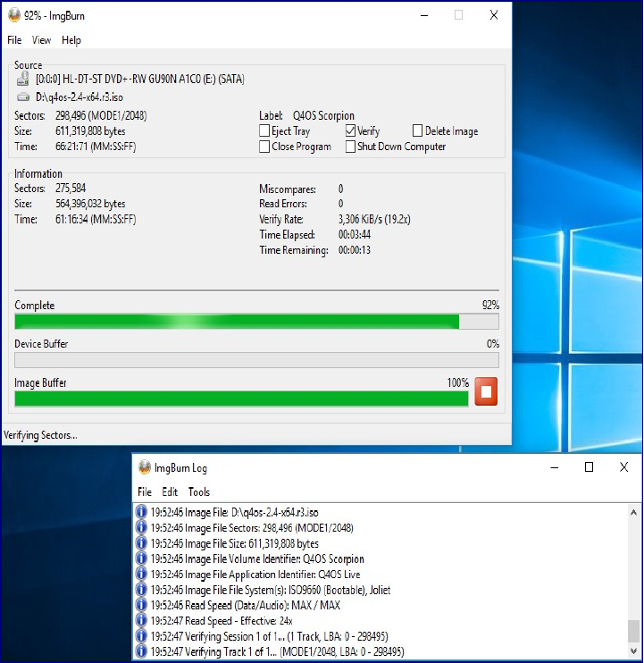The height and width of the screenshot is (663, 644).
Task: Click the DVD drive source icon
Action: [23, 79]
